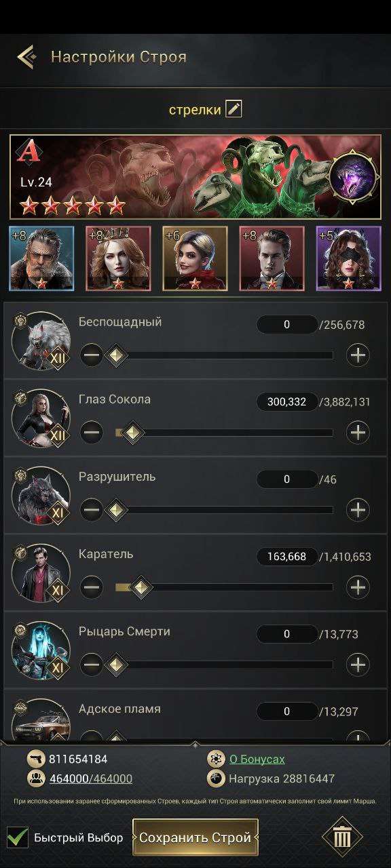Edit formation name стрелки with pencil icon
This screenshot has height=868, width=391.
click(x=234, y=108)
